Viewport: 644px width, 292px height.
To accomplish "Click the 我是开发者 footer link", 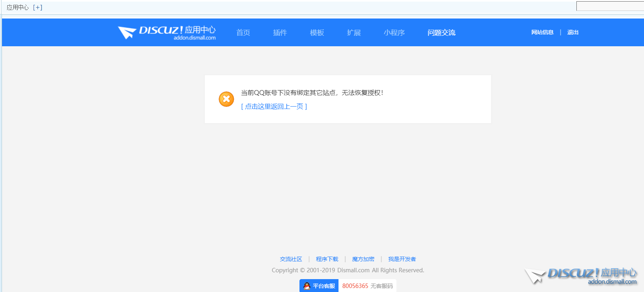I will pyautogui.click(x=402, y=259).
